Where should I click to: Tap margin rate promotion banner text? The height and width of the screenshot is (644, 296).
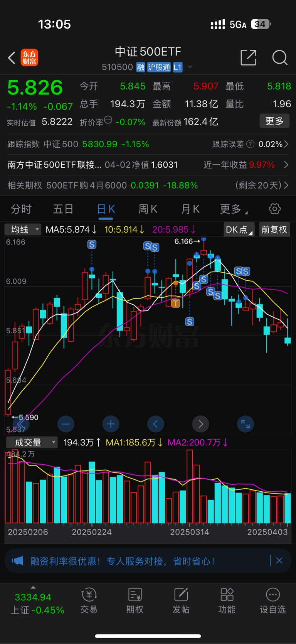(123, 561)
